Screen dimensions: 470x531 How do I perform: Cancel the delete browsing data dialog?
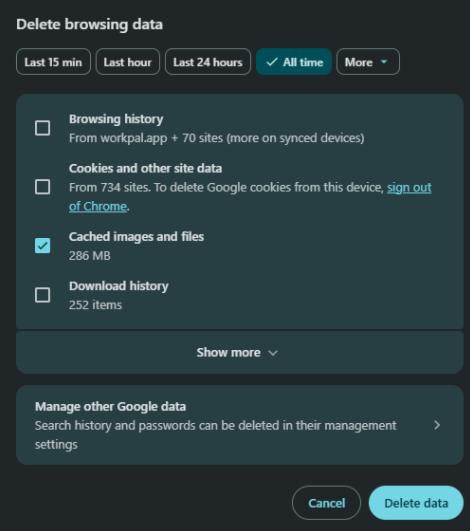326,503
